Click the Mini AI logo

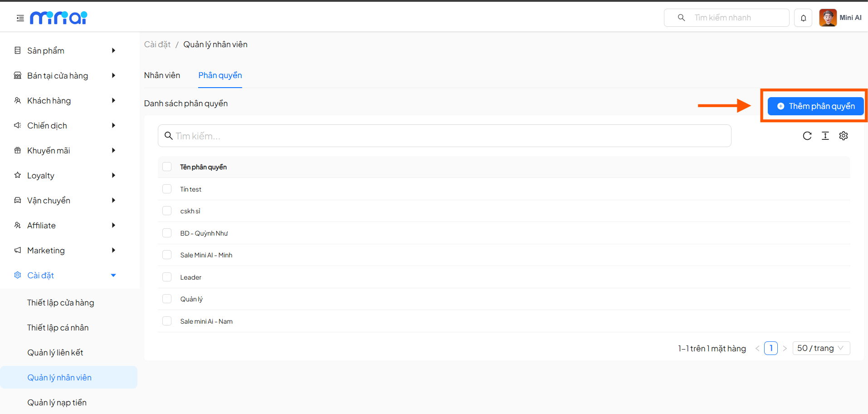(58, 17)
